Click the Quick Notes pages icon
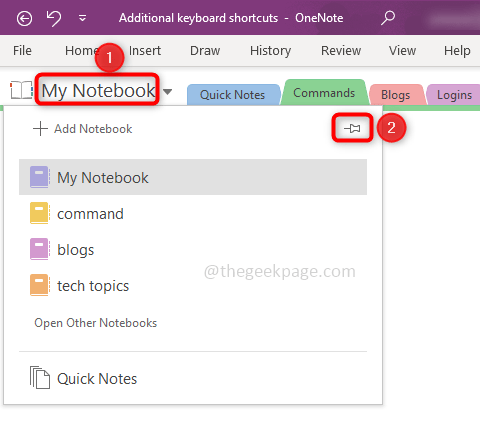Screen dimensions: 480x446 tap(40, 377)
